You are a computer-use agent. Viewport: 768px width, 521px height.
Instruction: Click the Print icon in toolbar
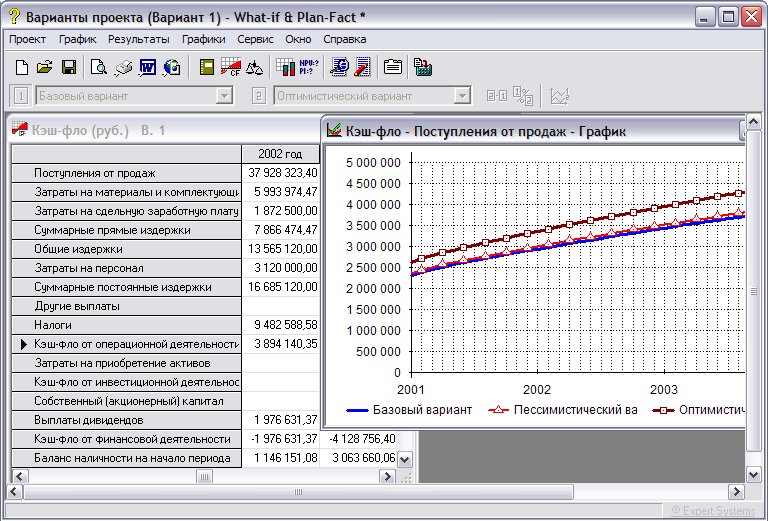click(x=123, y=67)
